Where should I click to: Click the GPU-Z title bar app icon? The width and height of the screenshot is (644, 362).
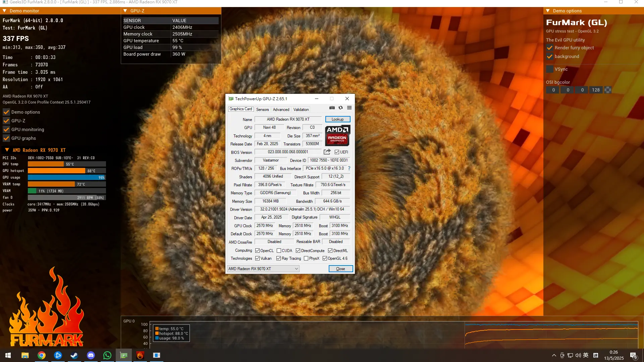[231, 99]
